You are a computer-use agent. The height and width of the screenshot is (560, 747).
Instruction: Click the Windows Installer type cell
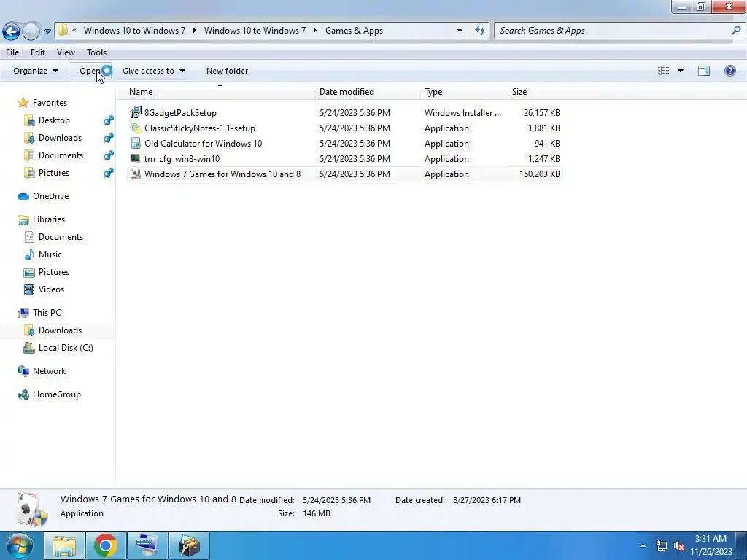point(462,113)
